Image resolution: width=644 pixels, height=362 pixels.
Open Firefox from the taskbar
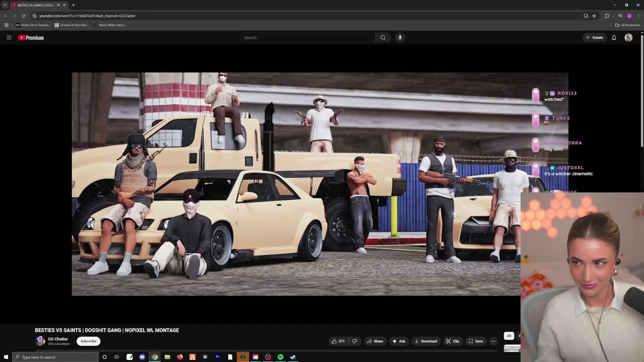point(180,357)
